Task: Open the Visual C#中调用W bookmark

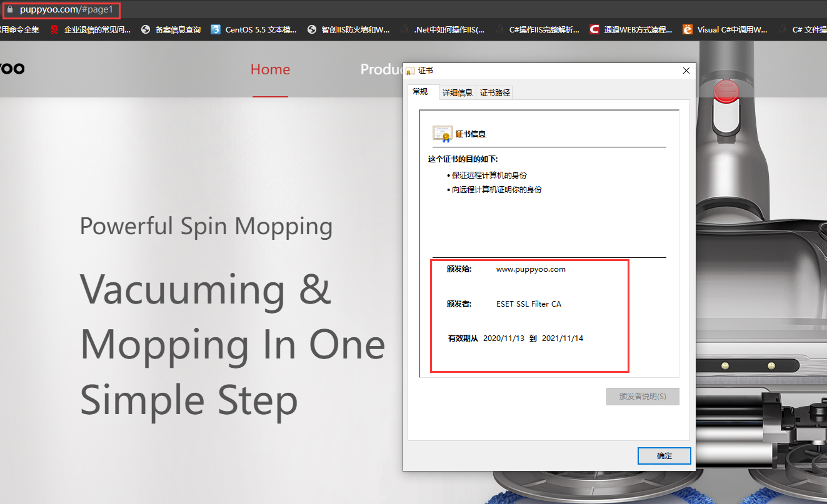Action: [x=725, y=29]
